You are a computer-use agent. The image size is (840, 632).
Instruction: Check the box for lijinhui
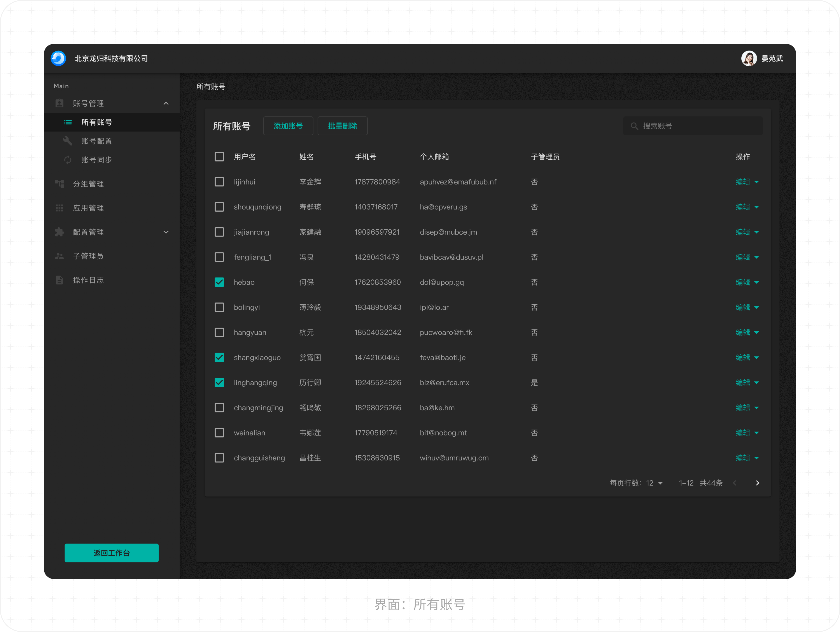(219, 182)
